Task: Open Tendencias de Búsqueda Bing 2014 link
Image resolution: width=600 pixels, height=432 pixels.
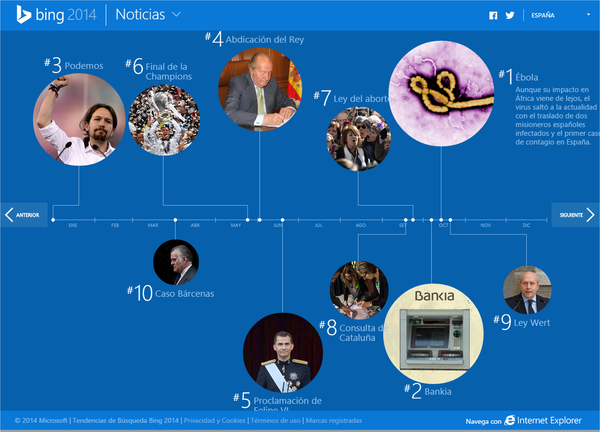Action: click(x=126, y=421)
